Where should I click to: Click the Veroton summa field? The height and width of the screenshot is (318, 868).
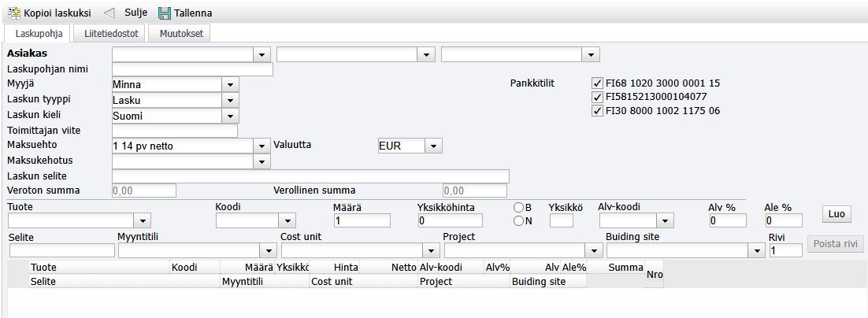[144, 190]
